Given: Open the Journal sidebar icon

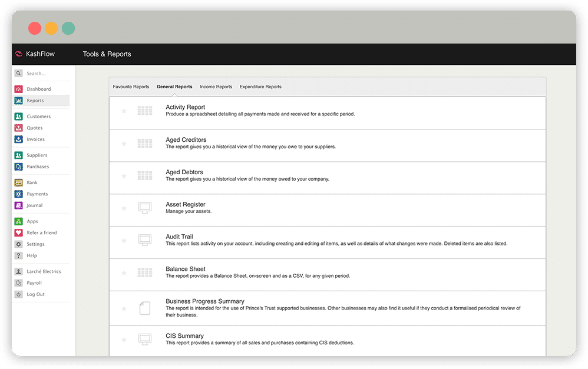Looking at the screenshot, I should pos(19,205).
